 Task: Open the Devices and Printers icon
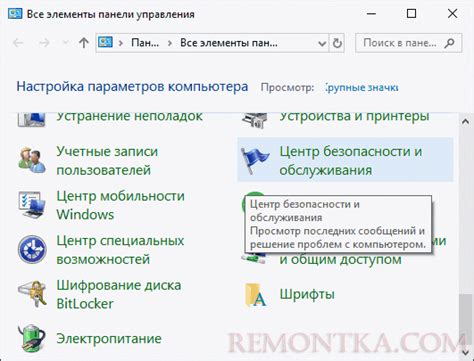tap(255, 120)
